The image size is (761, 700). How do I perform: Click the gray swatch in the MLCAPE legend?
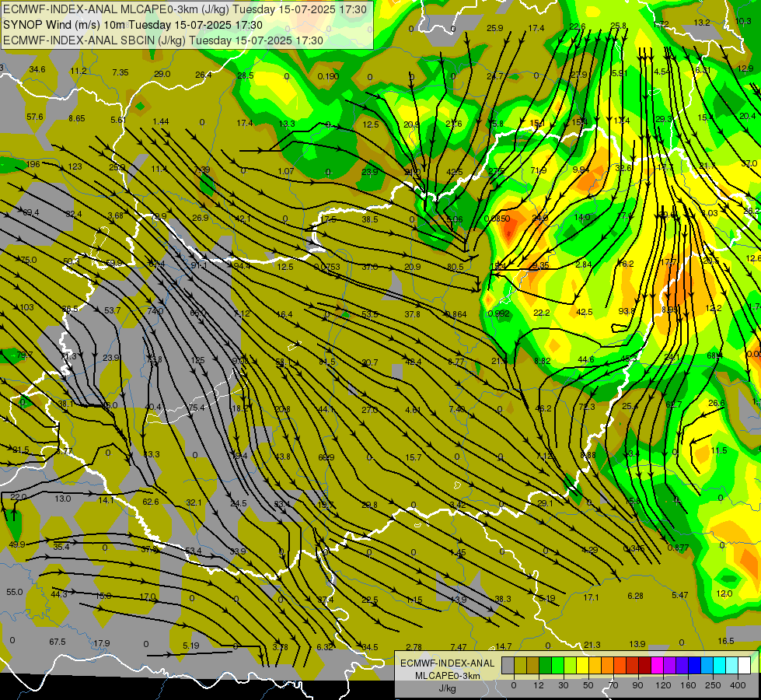(x=508, y=666)
